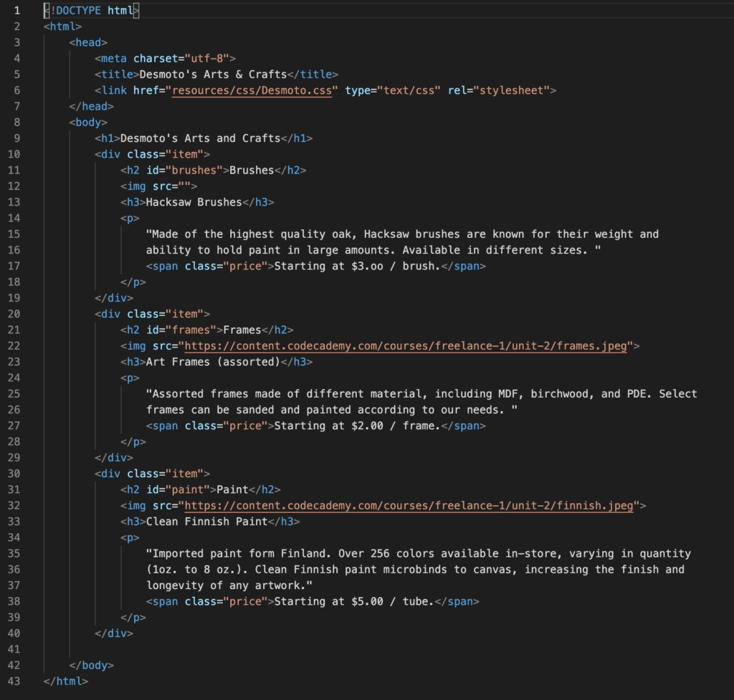Follow the frames.jpeg image URL

point(406,346)
